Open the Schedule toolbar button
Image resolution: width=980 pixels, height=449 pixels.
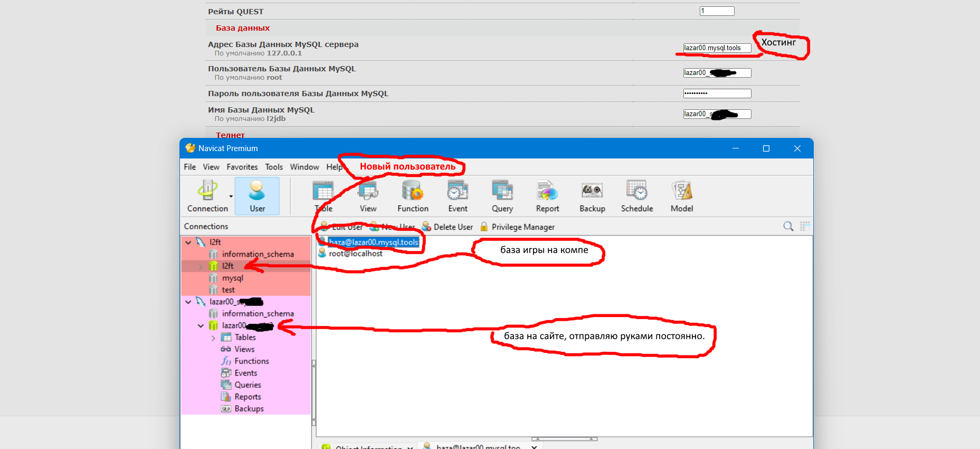tap(637, 196)
